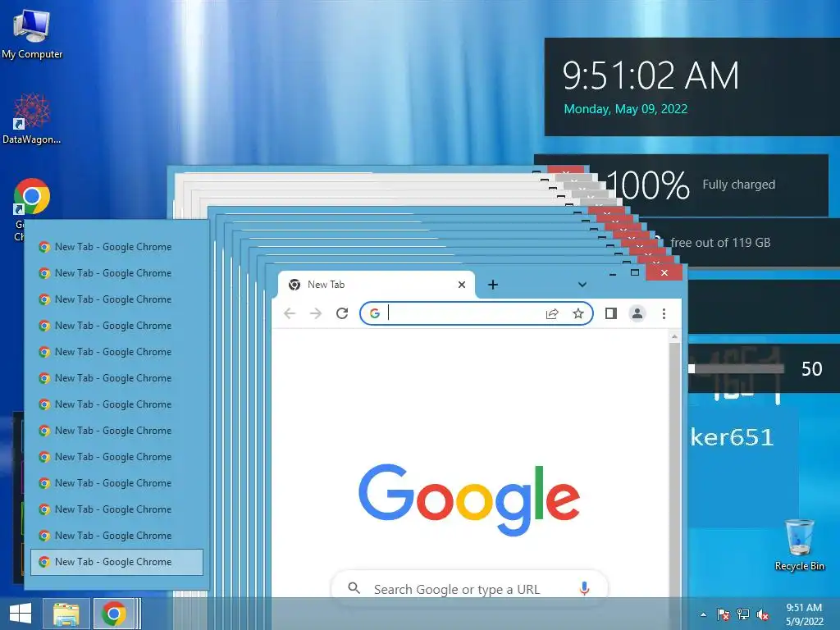Show hidden tray icons arrow
This screenshot has width=840, height=630.
click(x=703, y=614)
